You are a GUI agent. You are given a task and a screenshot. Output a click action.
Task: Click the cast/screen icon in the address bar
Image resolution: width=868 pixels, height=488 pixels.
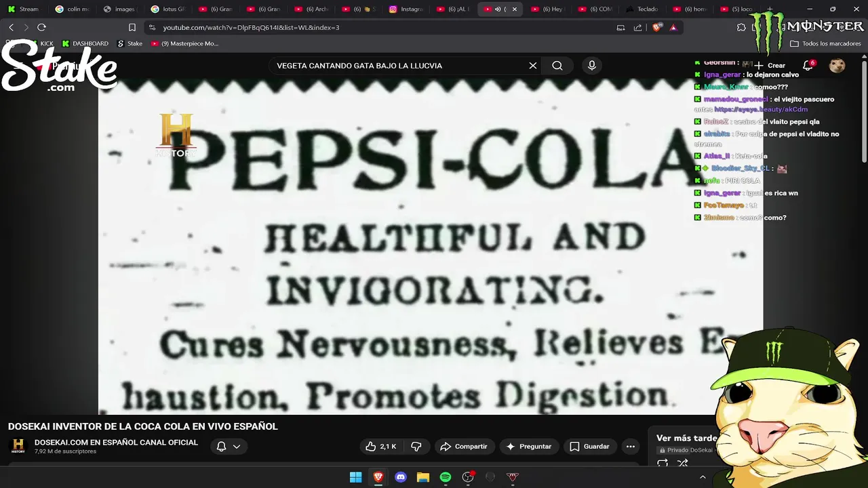(x=620, y=28)
